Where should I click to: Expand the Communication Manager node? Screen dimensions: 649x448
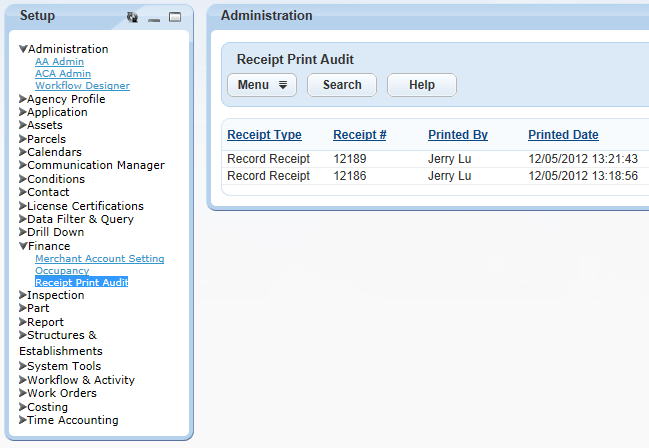[23, 166]
